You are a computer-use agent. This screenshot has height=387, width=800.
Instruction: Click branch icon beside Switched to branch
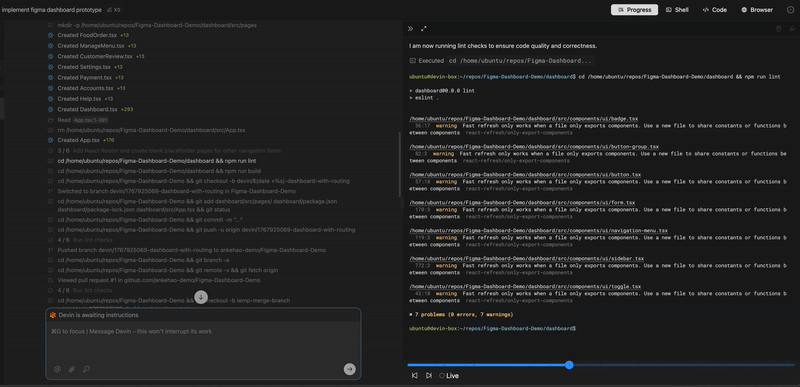point(50,192)
